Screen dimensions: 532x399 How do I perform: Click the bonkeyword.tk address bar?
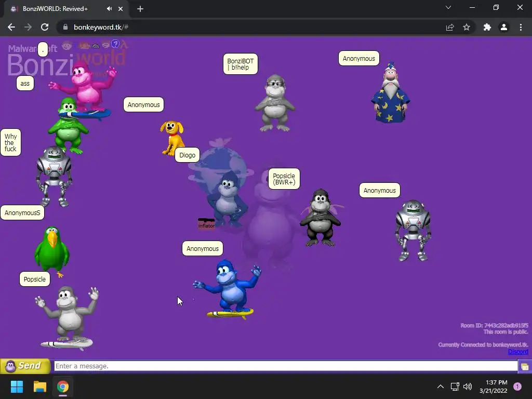[x=251, y=27]
